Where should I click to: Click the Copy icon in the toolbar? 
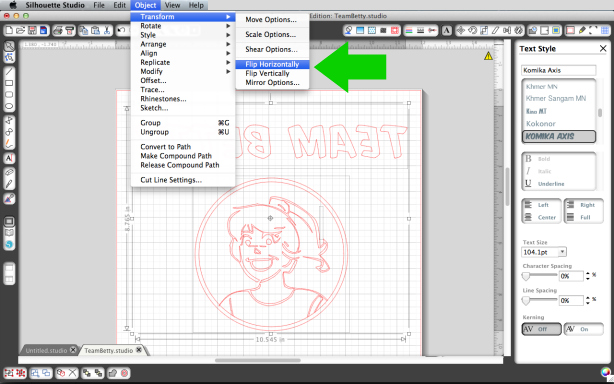83,30
